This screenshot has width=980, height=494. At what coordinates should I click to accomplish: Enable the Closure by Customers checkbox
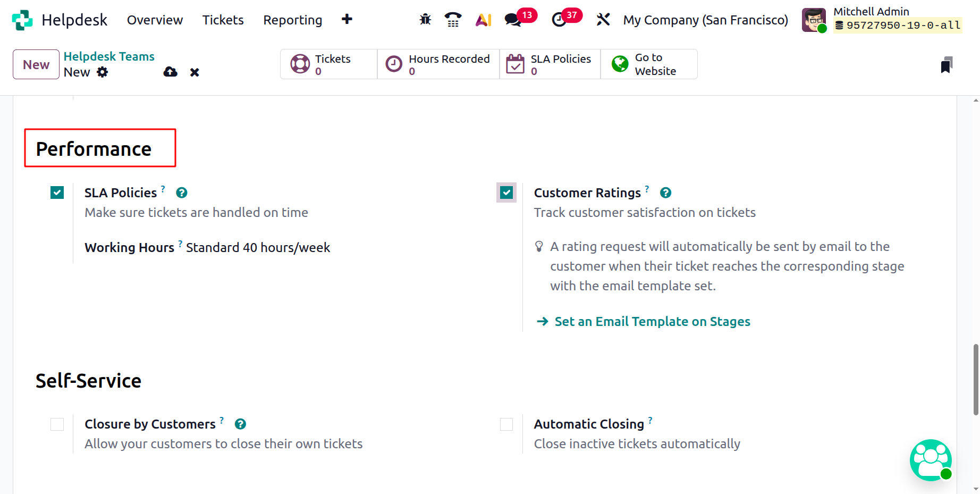pyautogui.click(x=57, y=424)
